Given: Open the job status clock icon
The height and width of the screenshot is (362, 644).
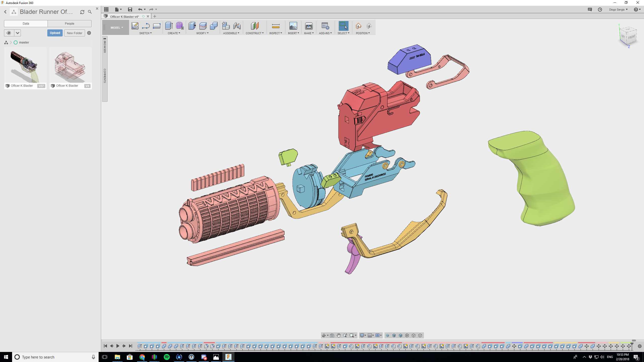Looking at the screenshot, I should 600,10.
